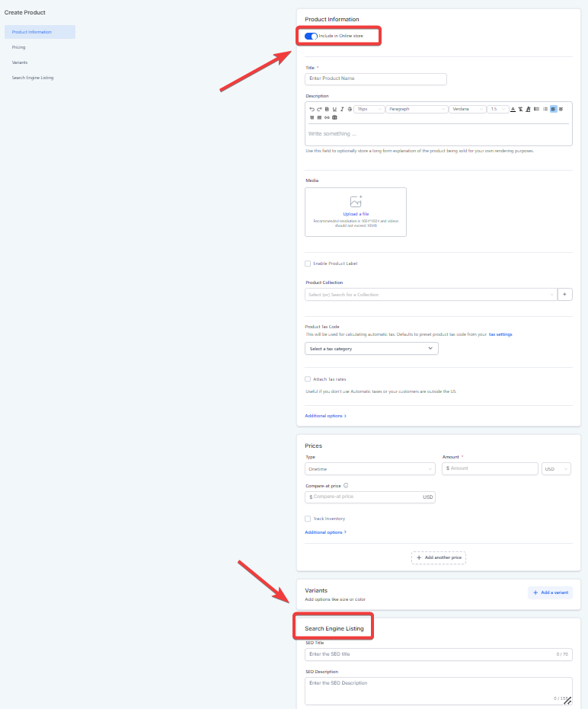Click the SEO title field
588x709 pixels.
[438, 654]
